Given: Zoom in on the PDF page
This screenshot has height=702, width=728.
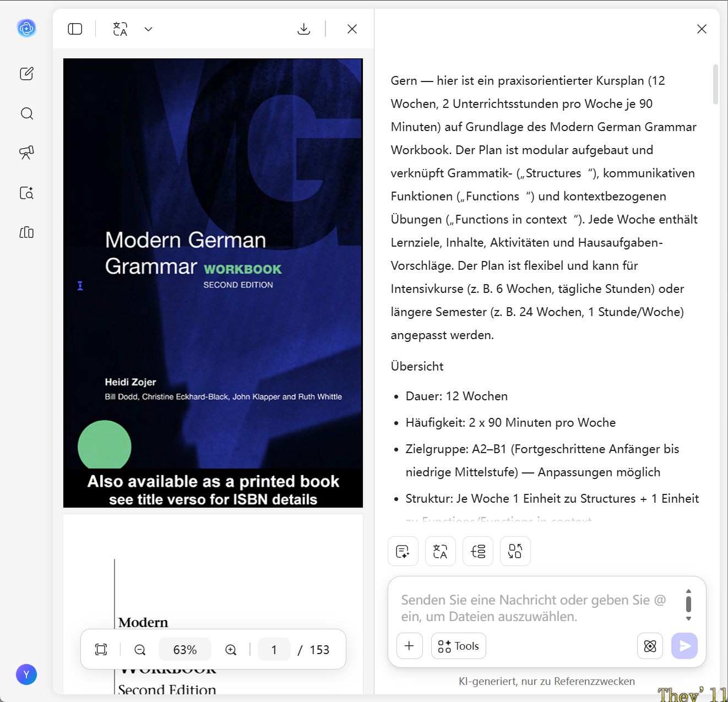Looking at the screenshot, I should click(x=231, y=650).
